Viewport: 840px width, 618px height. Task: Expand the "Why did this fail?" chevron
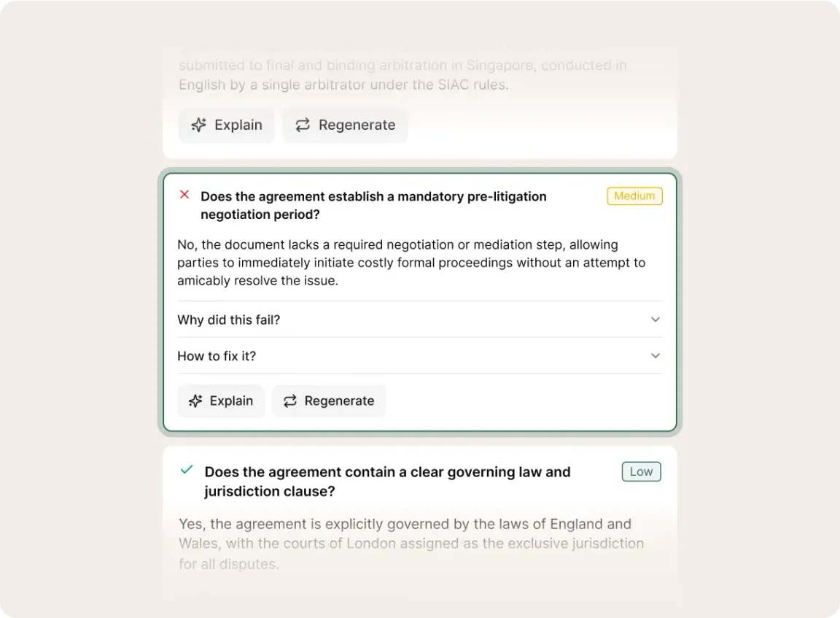(x=655, y=320)
